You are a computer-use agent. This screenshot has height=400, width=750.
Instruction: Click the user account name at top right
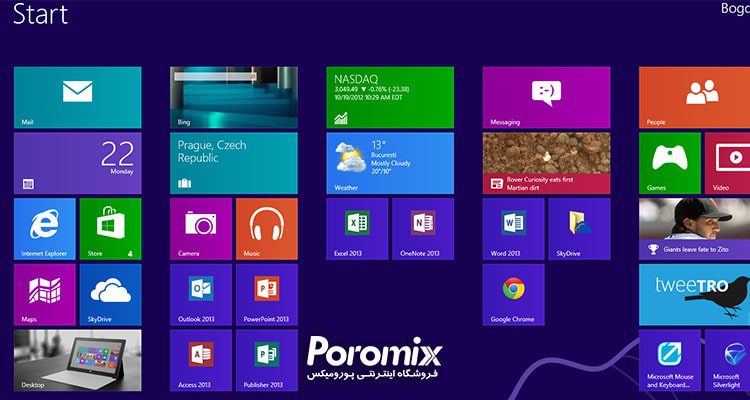pos(735,9)
